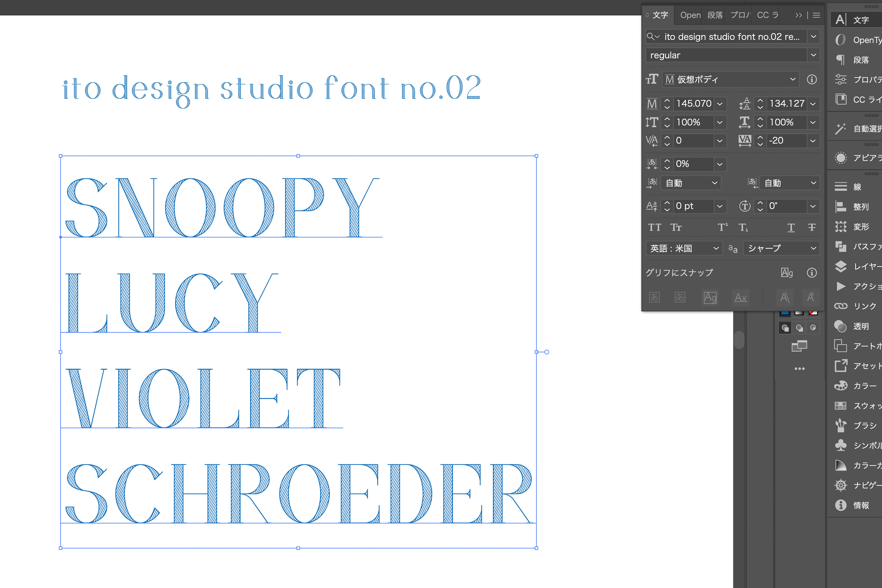Image resolution: width=882 pixels, height=588 pixels.
Task: Open the Brushes panel icon
Action: (841, 425)
